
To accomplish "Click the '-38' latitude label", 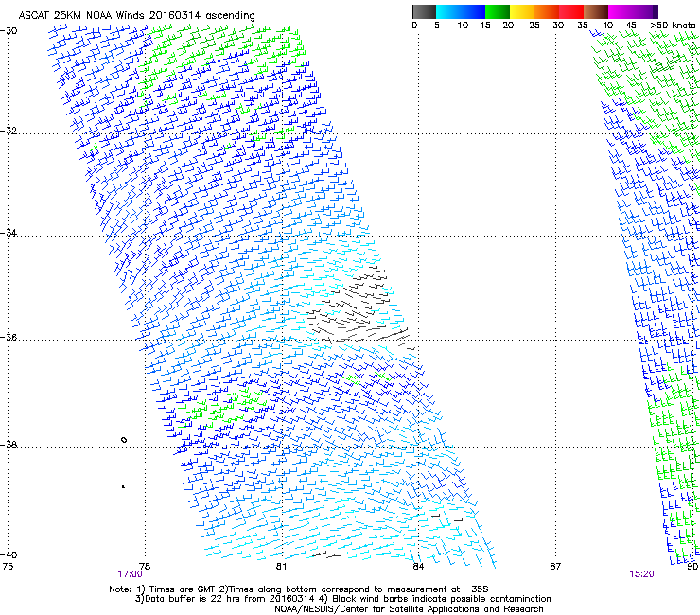I will pos(9,445).
